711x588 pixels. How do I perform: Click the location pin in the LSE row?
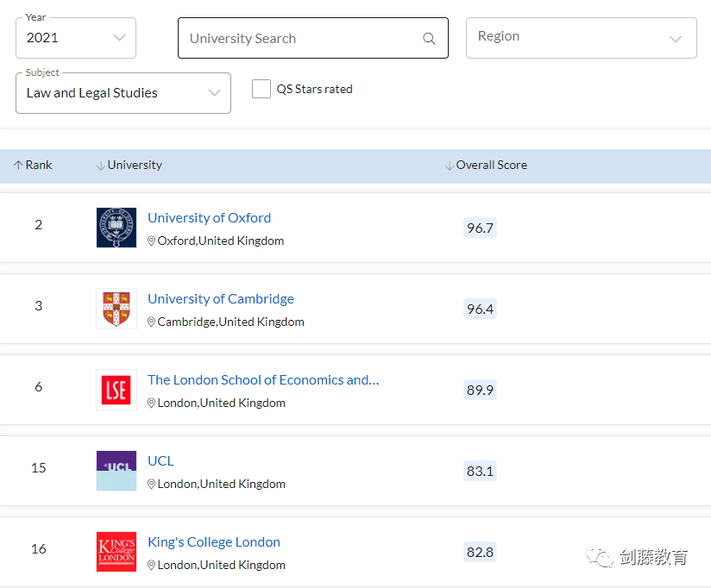pyautogui.click(x=152, y=403)
